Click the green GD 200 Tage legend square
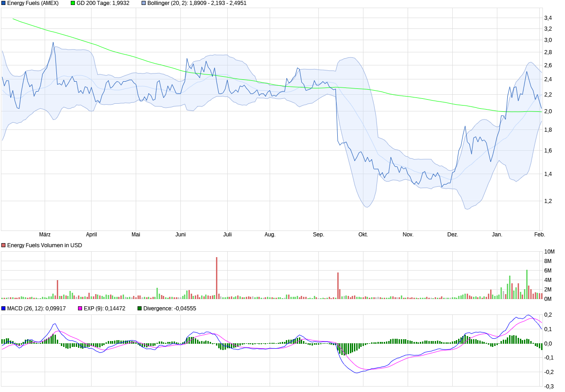Image resolution: width=565 pixels, height=392 pixels. pyautogui.click(x=73, y=3)
